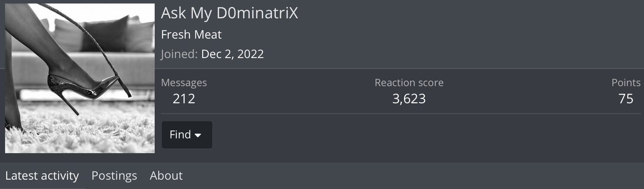644x189 pixels.
Task: Open the Postings tab
Action: 114,176
